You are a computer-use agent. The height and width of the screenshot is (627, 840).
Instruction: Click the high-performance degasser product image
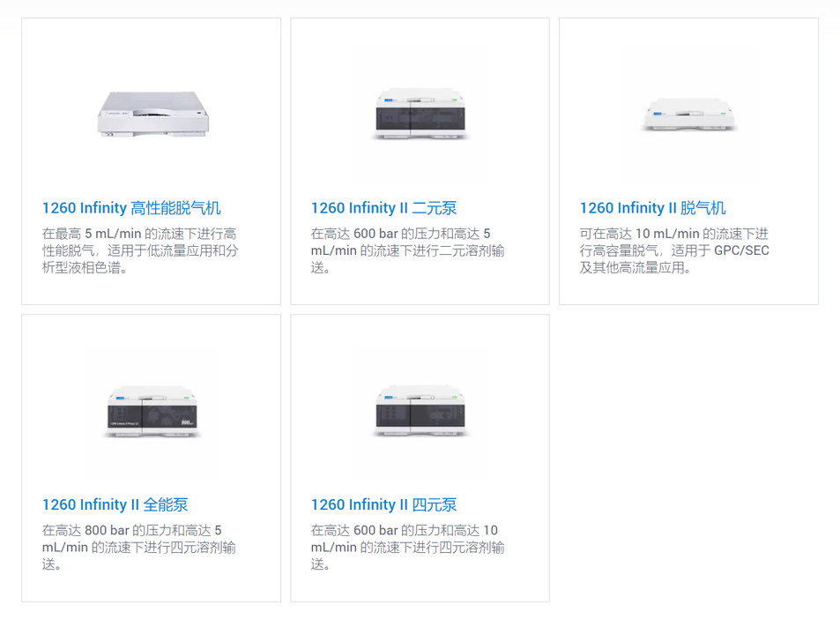coord(153,114)
